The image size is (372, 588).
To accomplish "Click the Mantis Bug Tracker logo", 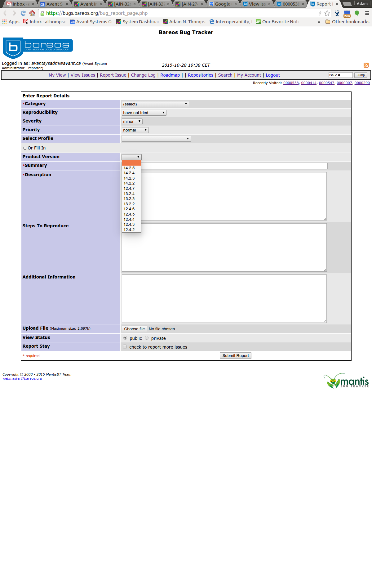I will point(346,381).
